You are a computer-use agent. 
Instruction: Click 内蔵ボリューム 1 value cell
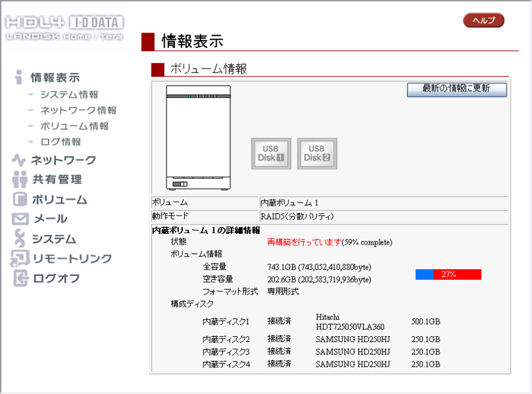pos(384,203)
